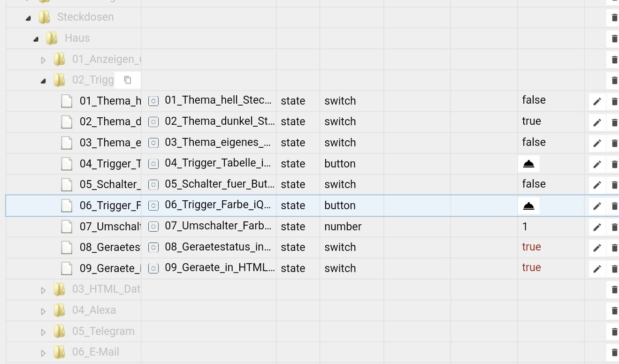
Task: Collapse the Steckdosen folder arrow
Action: [29, 18]
